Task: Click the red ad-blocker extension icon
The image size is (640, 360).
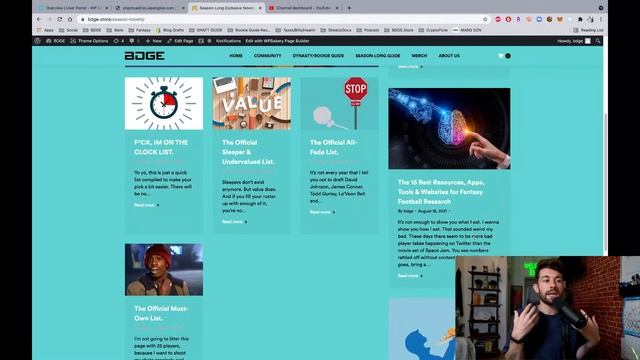Action: (x=498, y=19)
